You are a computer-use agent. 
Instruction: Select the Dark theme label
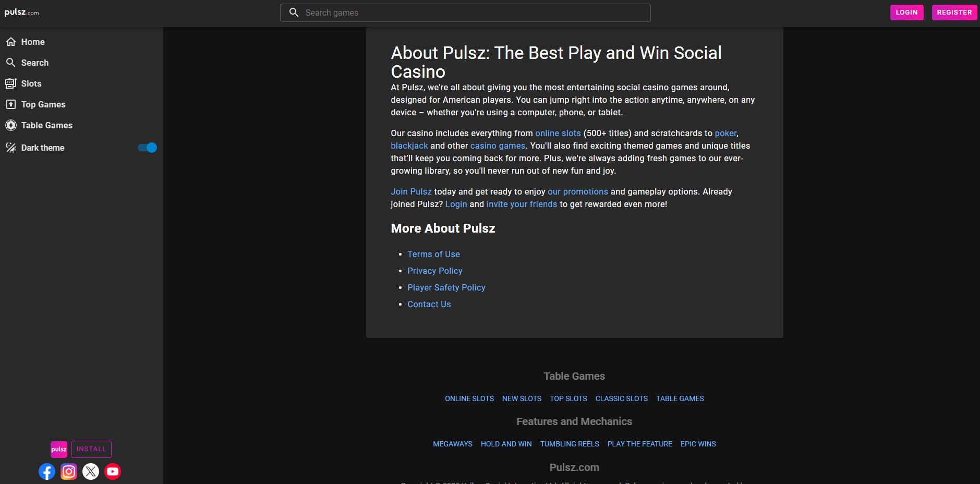[43, 148]
